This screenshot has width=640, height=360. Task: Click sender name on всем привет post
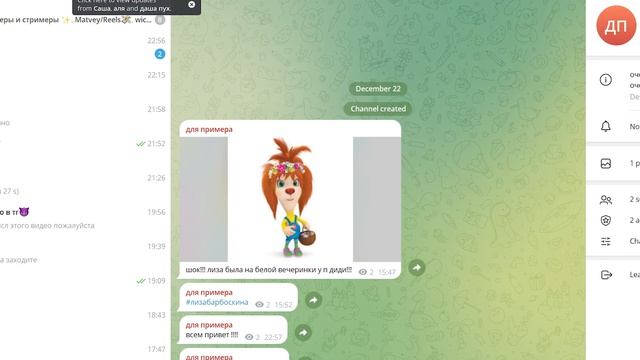[209, 325]
